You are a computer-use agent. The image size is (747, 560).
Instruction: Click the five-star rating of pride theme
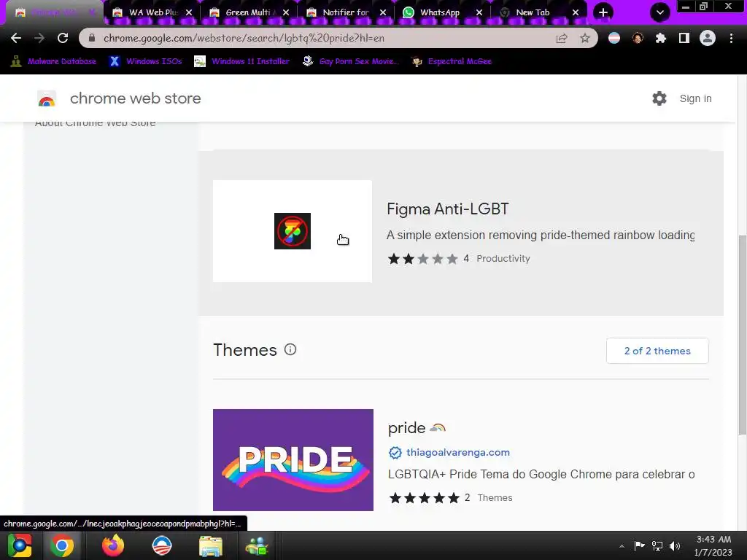click(424, 498)
